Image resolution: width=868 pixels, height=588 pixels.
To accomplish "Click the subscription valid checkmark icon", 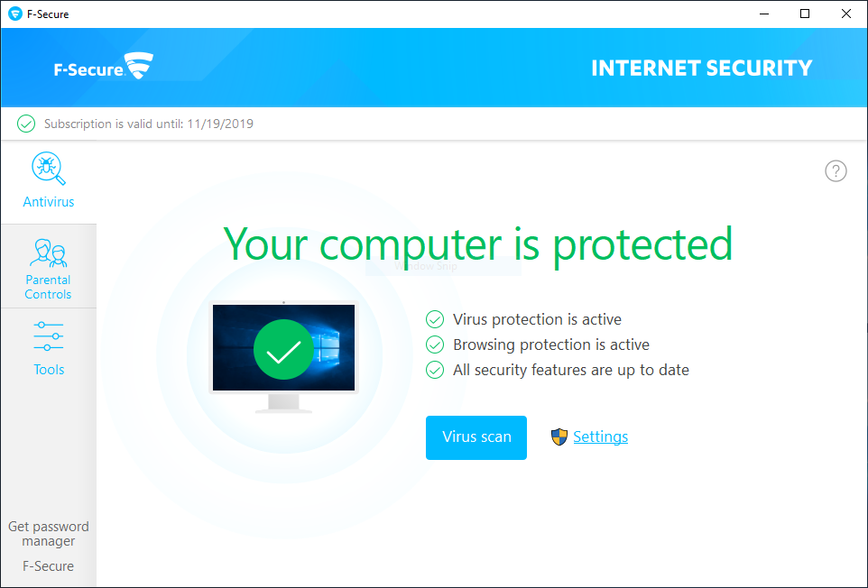I will pyautogui.click(x=26, y=124).
